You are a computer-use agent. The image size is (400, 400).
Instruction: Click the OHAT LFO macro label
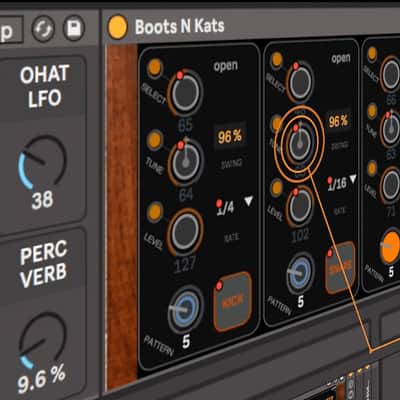[x=45, y=87]
